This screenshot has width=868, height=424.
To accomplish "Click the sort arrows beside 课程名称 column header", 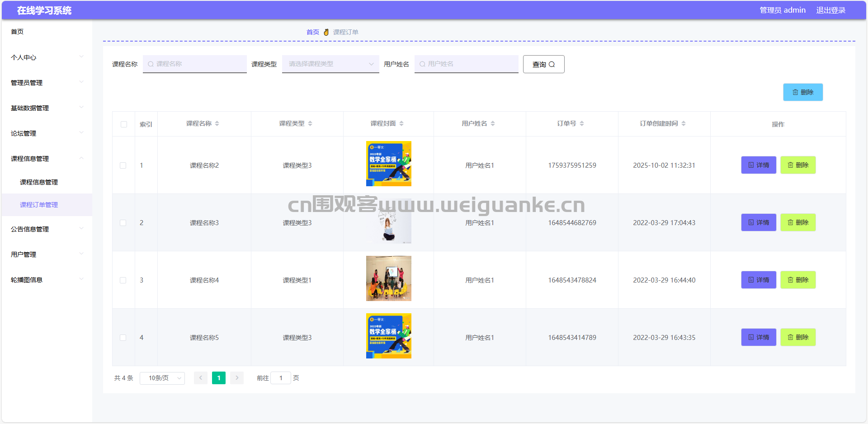I will point(217,124).
